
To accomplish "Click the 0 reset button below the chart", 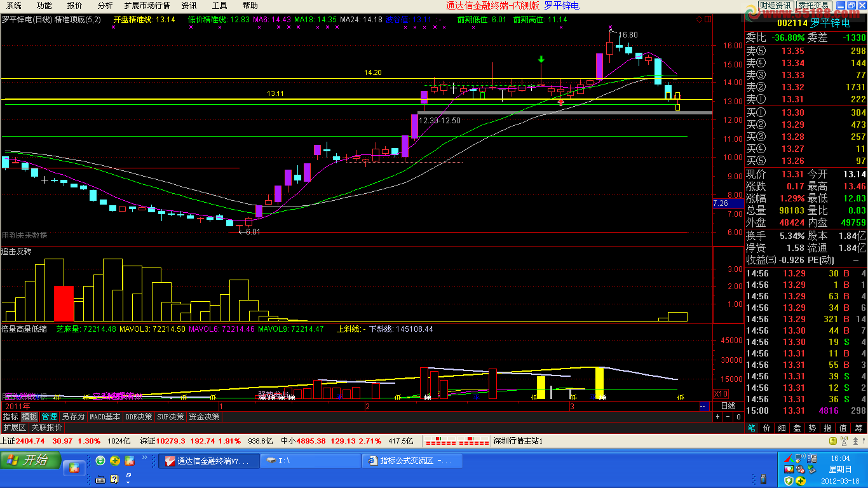I will (x=738, y=417).
